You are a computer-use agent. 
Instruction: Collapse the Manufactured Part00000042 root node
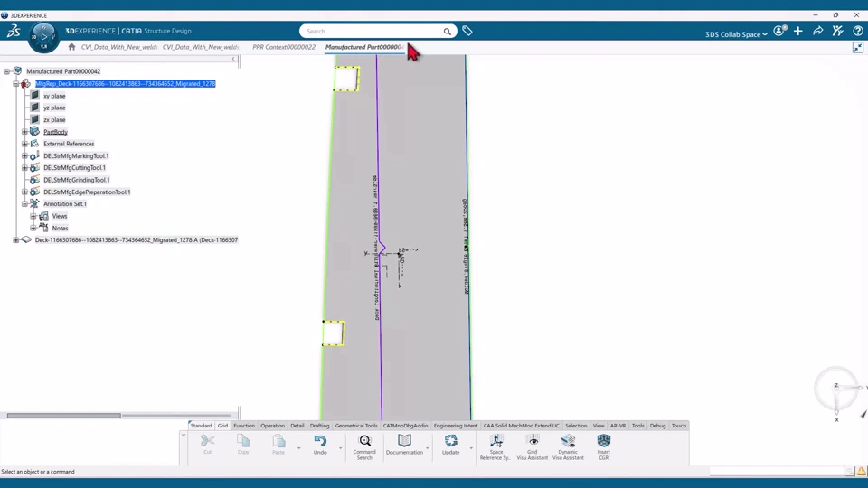coord(6,71)
